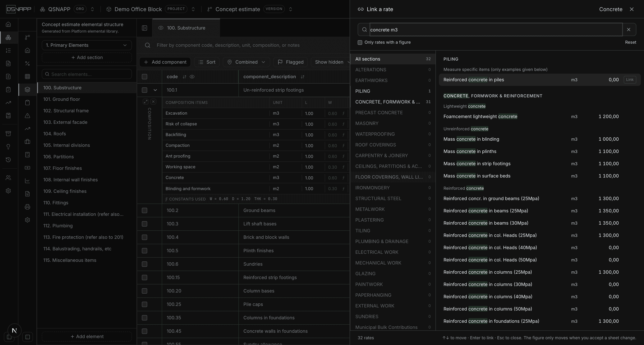Image resolution: width=644 pixels, height=345 pixels.
Task: Click the Add component button
Action: 165,62
